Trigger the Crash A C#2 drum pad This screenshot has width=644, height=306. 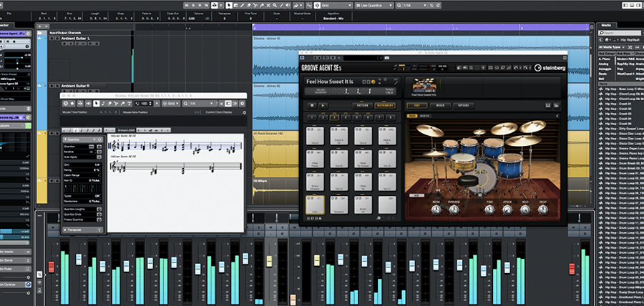[339, 136]
